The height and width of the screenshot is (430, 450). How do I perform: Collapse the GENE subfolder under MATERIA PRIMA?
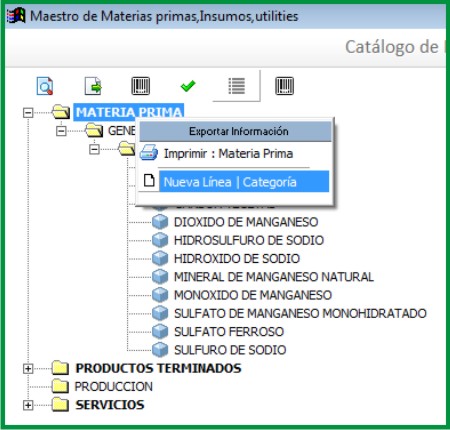point(61,131)
